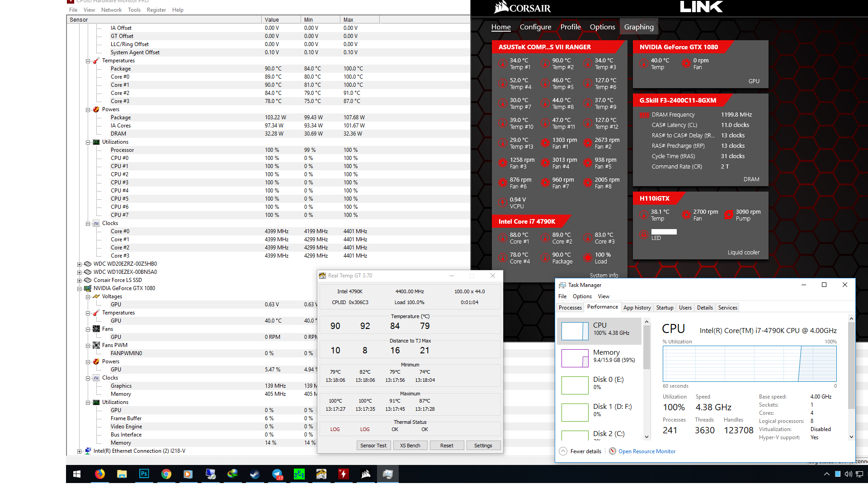Click the DRAM Frequency memory icon

[644, 115]
